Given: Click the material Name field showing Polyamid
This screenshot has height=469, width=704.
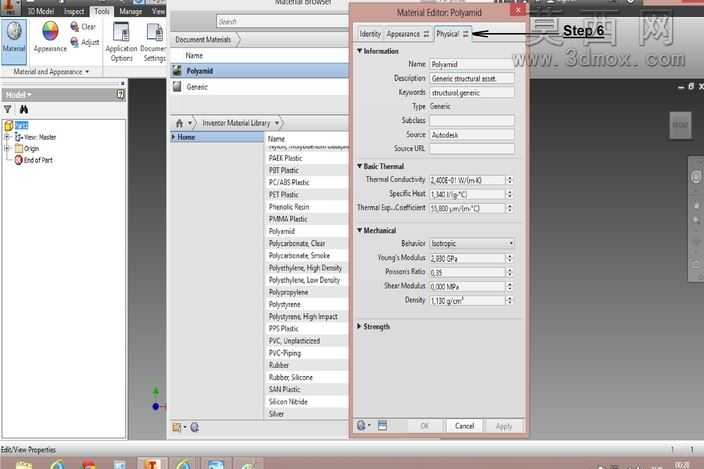Looking at the screenshot, I should [472, 65].
